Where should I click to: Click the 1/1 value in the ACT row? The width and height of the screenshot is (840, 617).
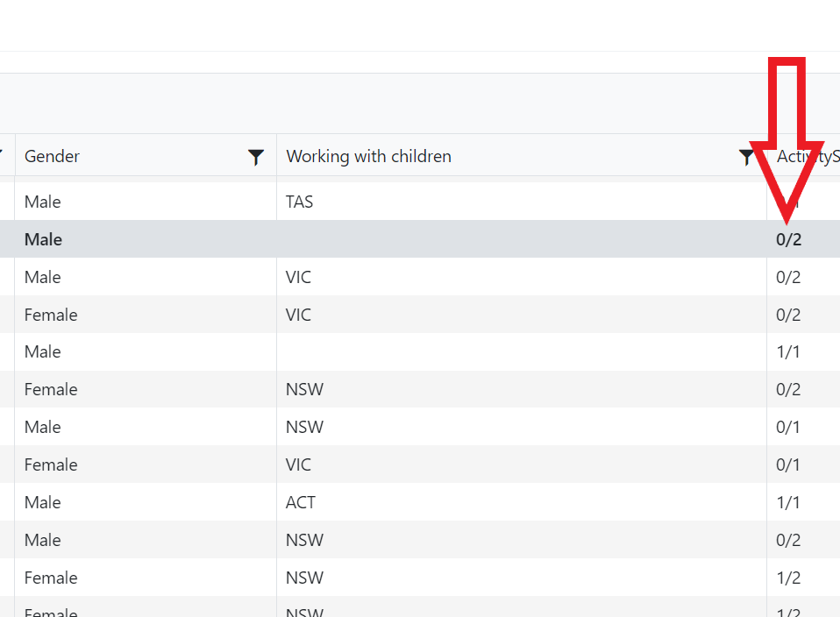tap(788, 502)
